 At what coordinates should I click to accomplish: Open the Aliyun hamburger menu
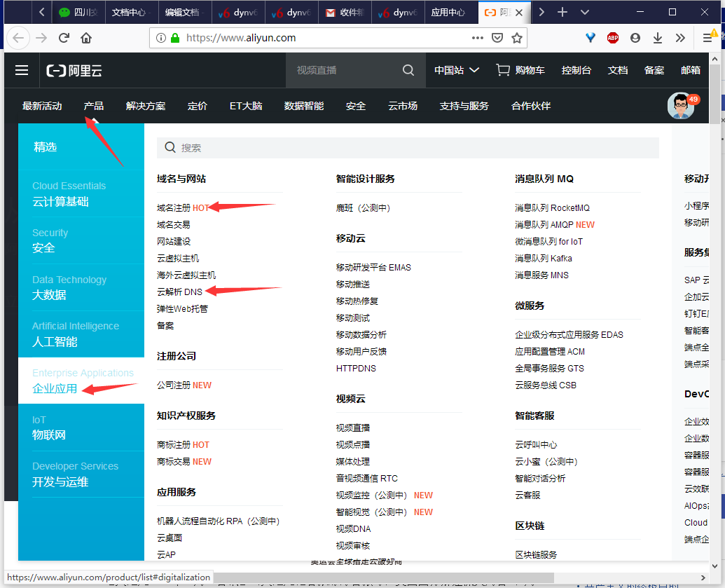tap(22, 70)
